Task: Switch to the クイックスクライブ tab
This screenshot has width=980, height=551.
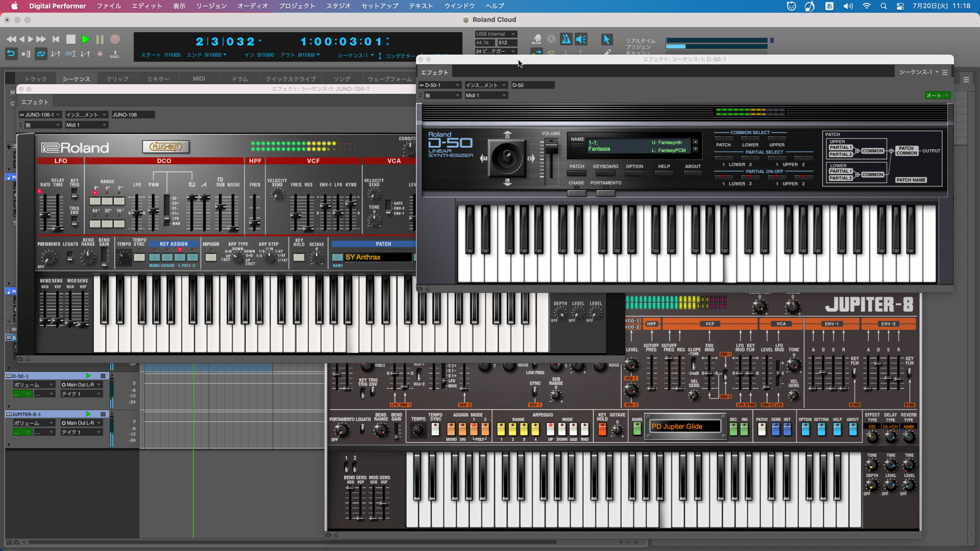Action: 291,79
